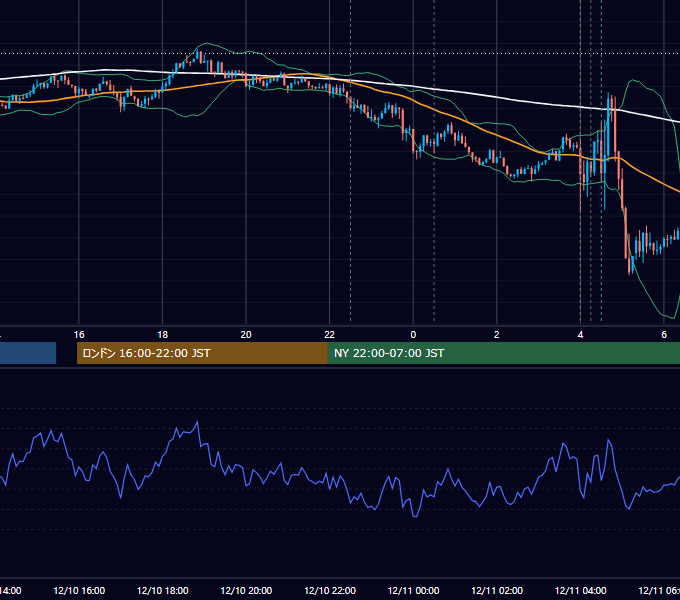Click the 2 hour label on the chart axis
The height and width of the screenshot is (600, 680).
[x=497, y=335]
